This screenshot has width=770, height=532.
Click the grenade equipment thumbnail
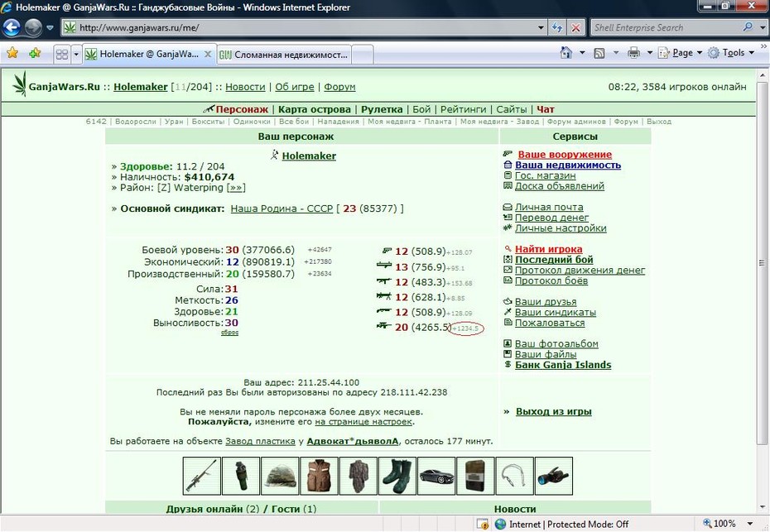(241, 476)
